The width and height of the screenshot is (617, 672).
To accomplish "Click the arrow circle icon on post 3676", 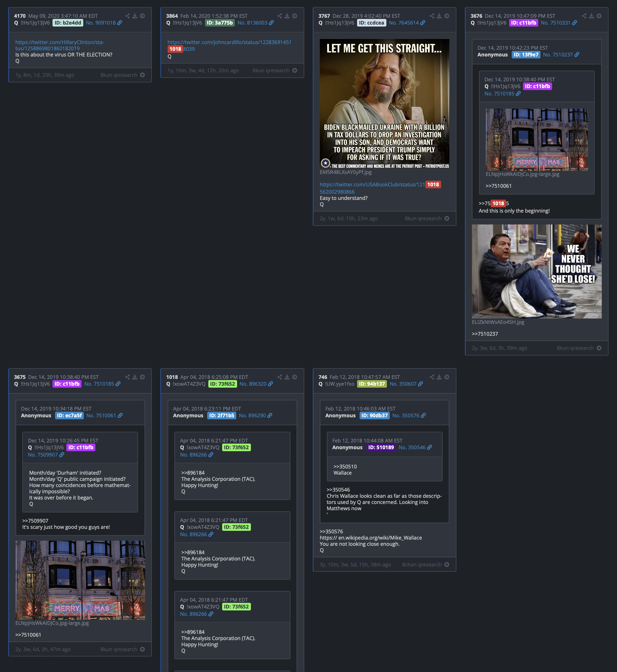I will [599, 16].
